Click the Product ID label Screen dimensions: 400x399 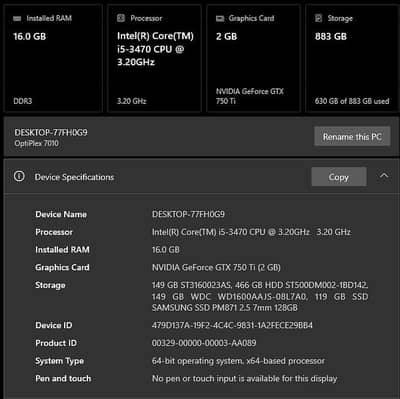56,343
